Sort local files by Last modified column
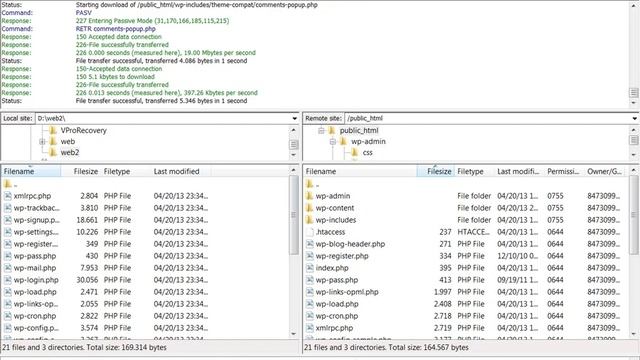 pyautogui.click(x=181, y=171)
